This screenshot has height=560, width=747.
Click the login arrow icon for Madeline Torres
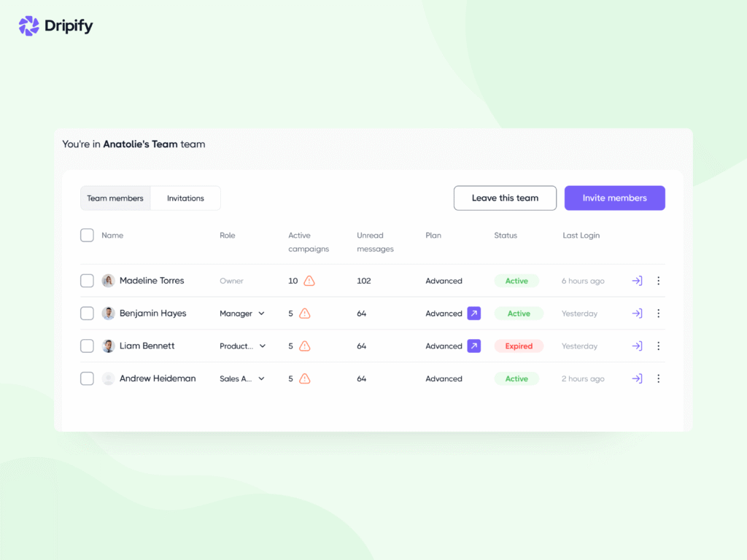point(636,280)
